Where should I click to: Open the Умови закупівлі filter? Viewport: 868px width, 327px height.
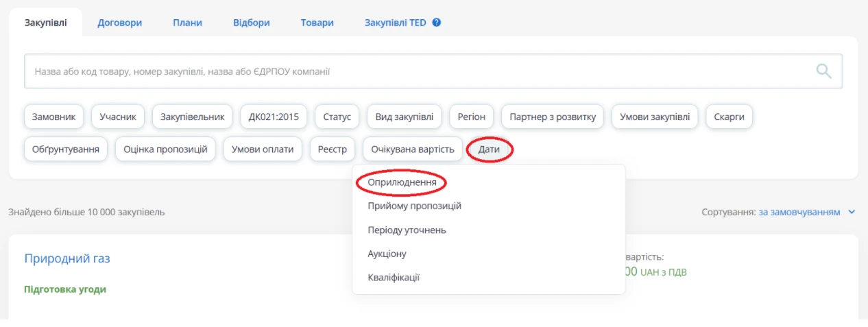click(x=655, y=117)
